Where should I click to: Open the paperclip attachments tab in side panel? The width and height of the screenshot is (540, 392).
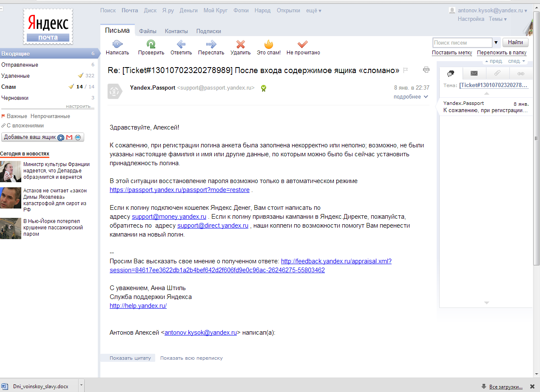pos(497,73)
